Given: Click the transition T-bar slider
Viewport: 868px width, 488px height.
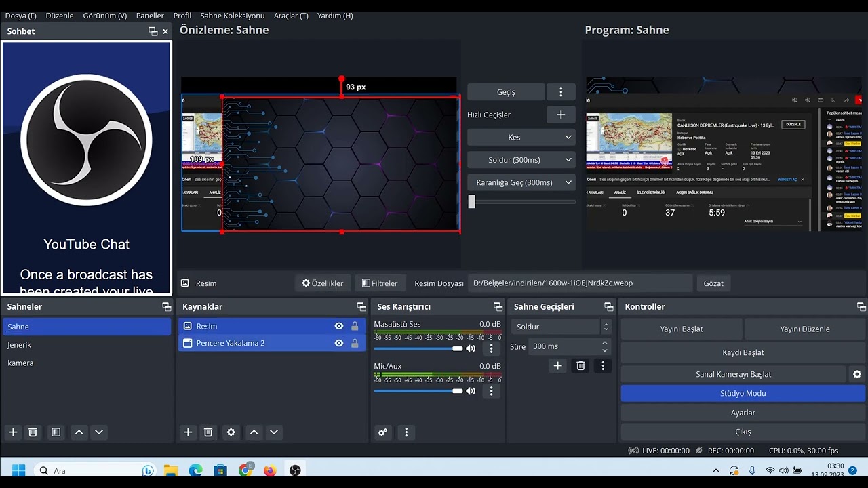Looking at the screenshot, I should click(x=521, y=201).
